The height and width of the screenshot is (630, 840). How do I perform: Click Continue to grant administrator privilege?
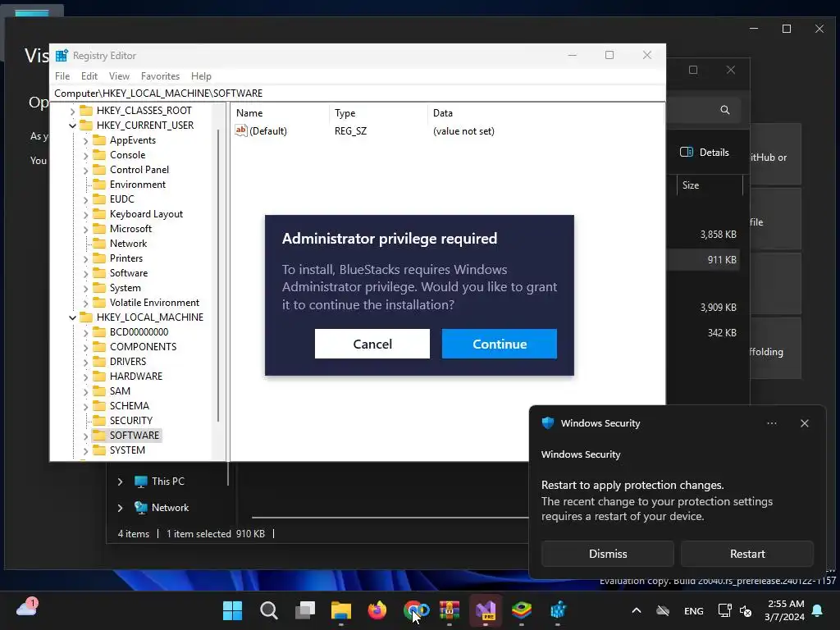(500, 344)
